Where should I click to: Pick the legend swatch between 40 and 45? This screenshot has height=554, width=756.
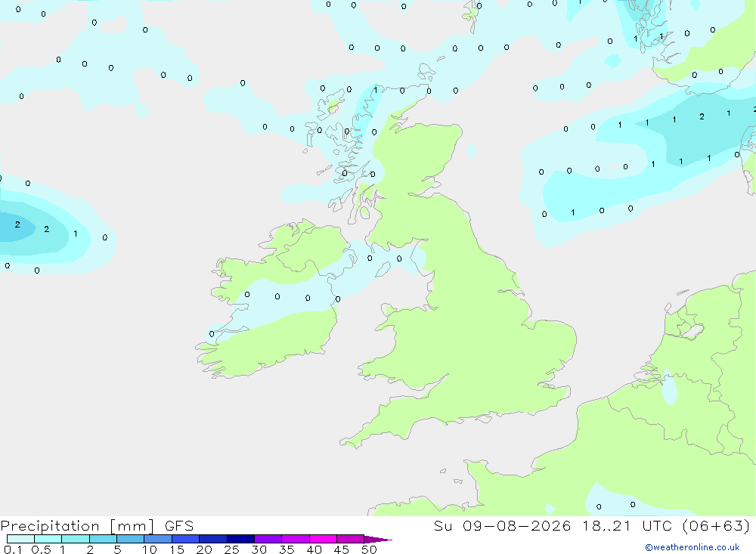pyautogui.click(x=323, y=539)
